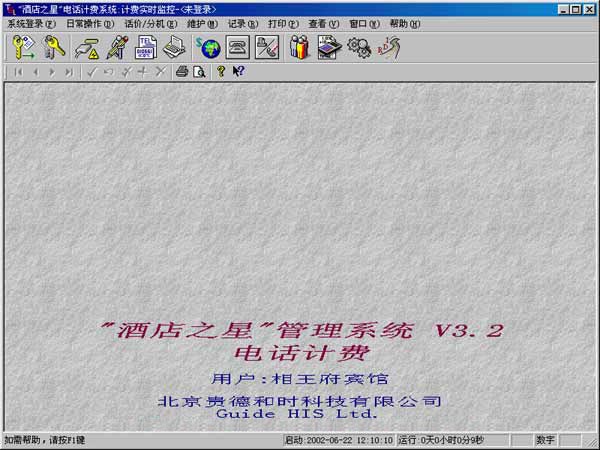This screenshot has width=600, height=450.
Task: Click the large printer with paper icon
Action: coord(174,47)
